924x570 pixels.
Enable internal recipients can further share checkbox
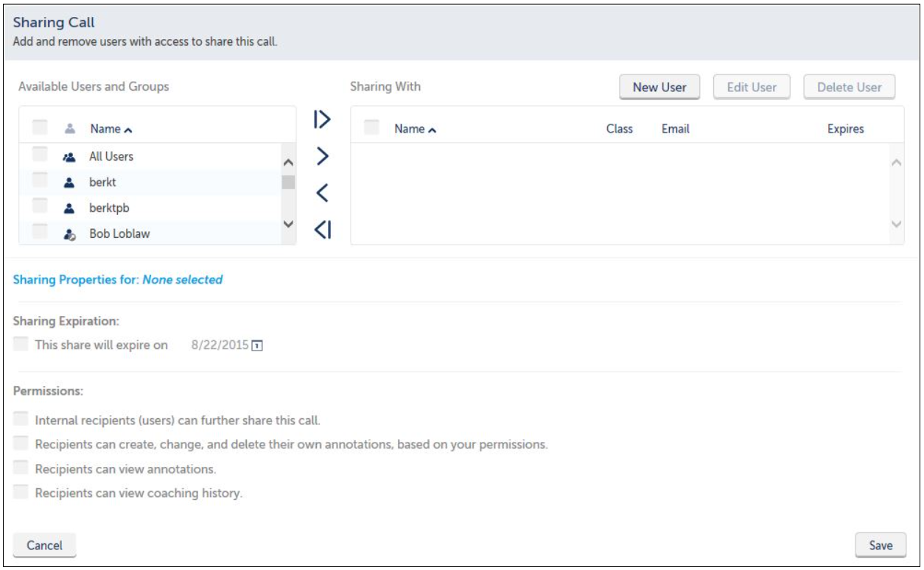point(21,419)
